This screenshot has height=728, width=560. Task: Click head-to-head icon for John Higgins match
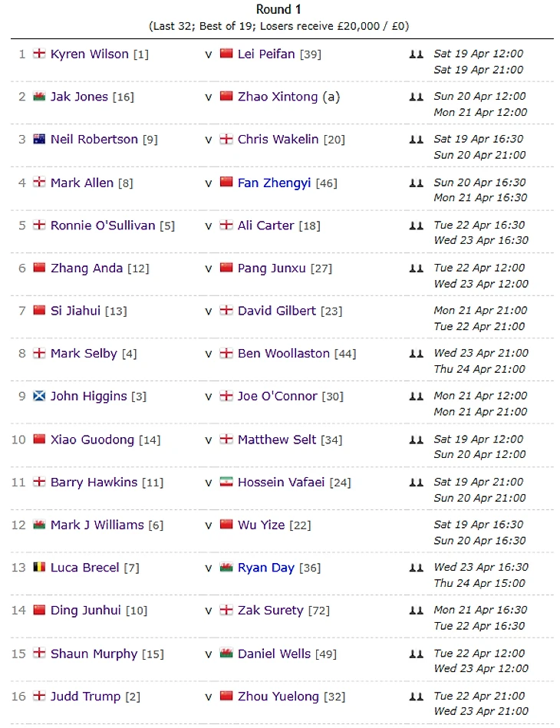coord(416,397)
